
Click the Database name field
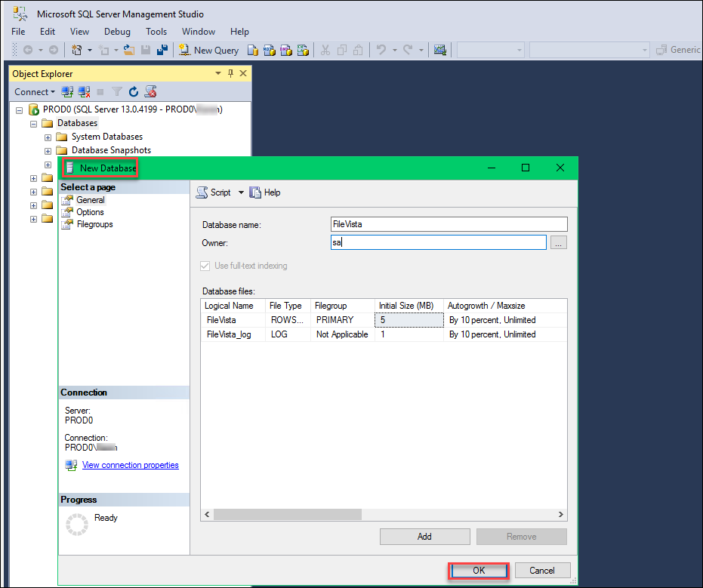point(449,224)
